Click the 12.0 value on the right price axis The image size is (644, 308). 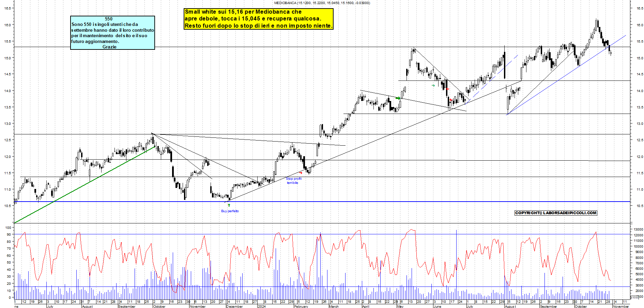tap(639, 157)
